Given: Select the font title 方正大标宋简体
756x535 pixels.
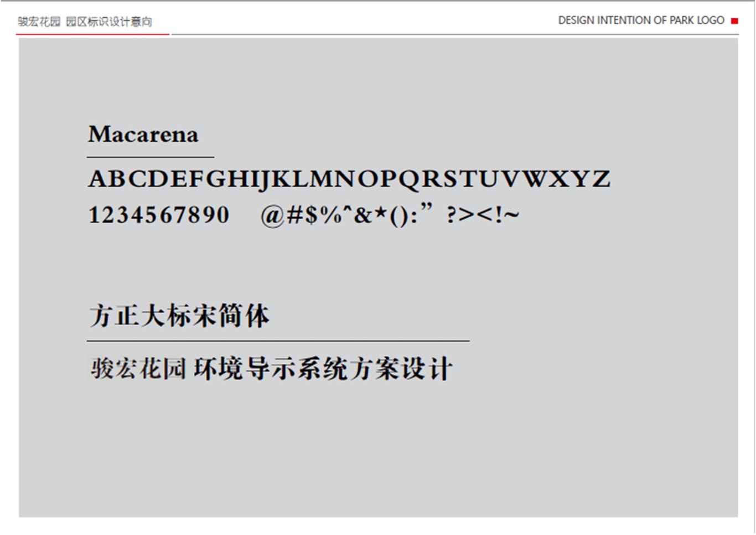Looking at the screenshot, I should tap(179, 316).
